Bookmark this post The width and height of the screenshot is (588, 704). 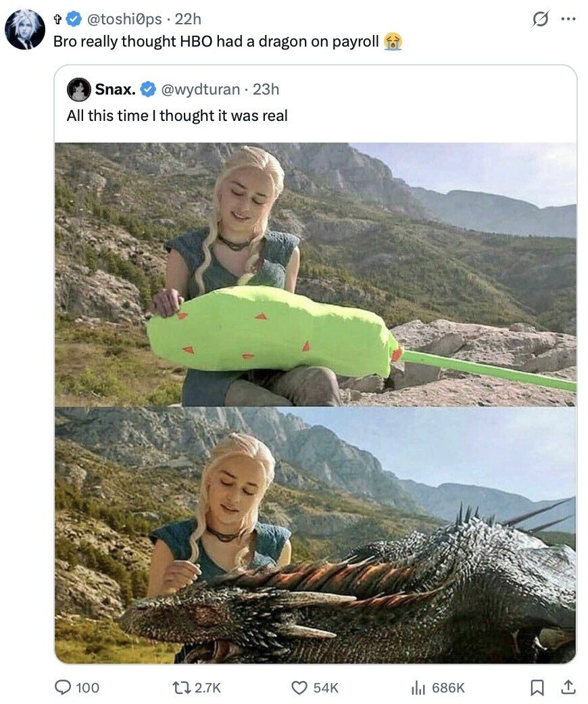537,687
